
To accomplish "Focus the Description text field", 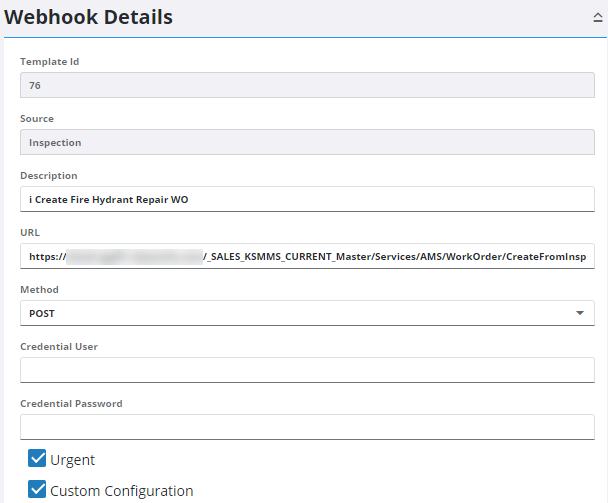I will 307,199.
